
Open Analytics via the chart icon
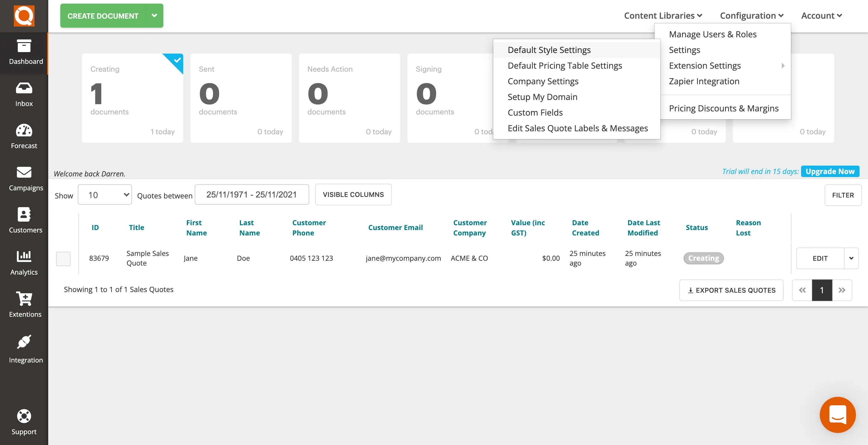click(x=24, y=257)
